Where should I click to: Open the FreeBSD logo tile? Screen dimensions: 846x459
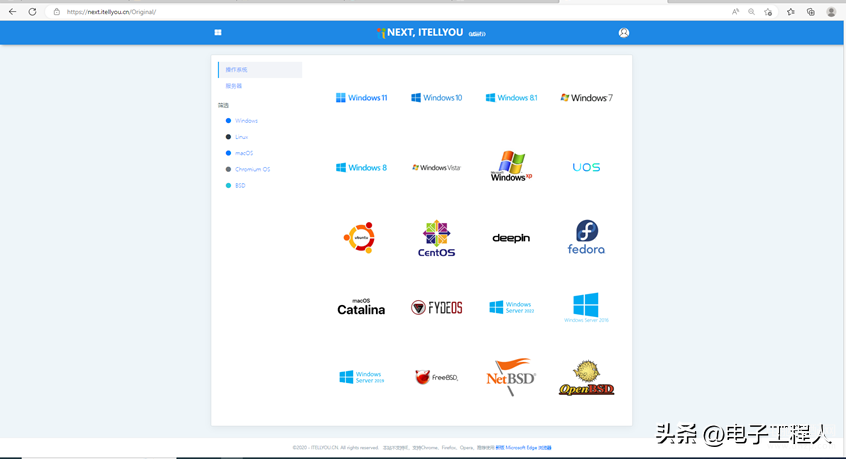click(436, 377)
